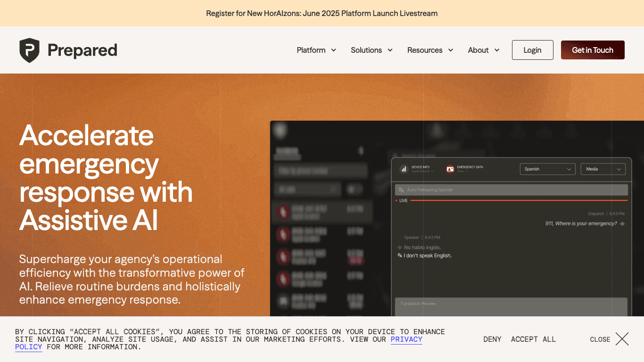Click the Auto-Translating Spanish translate icon
Viewport: 644px width, 362px height.
(x=401, y=190)
